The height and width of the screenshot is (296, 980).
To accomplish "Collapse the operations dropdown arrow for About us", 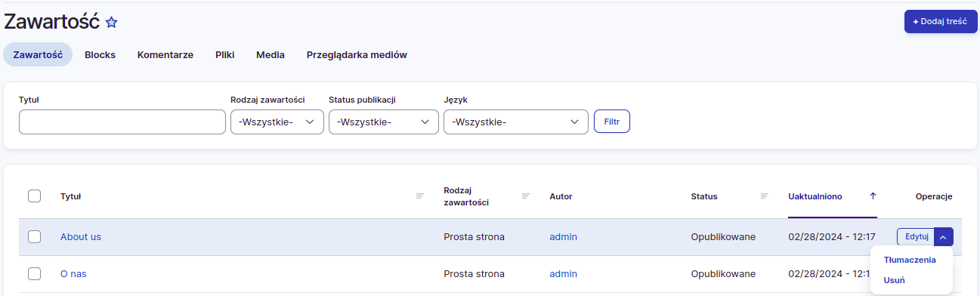I will (944, 236).
